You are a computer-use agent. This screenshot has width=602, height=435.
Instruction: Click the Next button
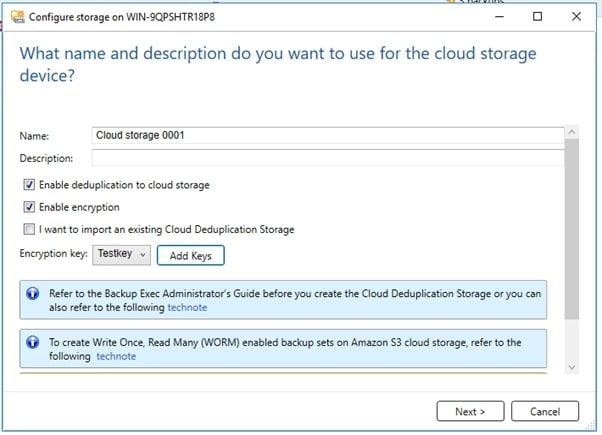[x=469, y=411]
